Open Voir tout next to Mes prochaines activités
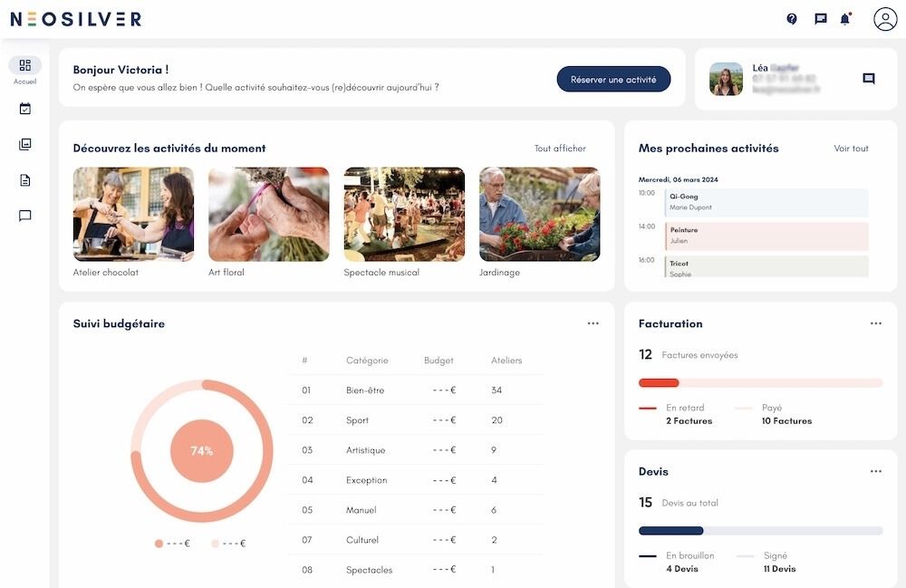Screen dimensions: 906x588 (851, 148)
